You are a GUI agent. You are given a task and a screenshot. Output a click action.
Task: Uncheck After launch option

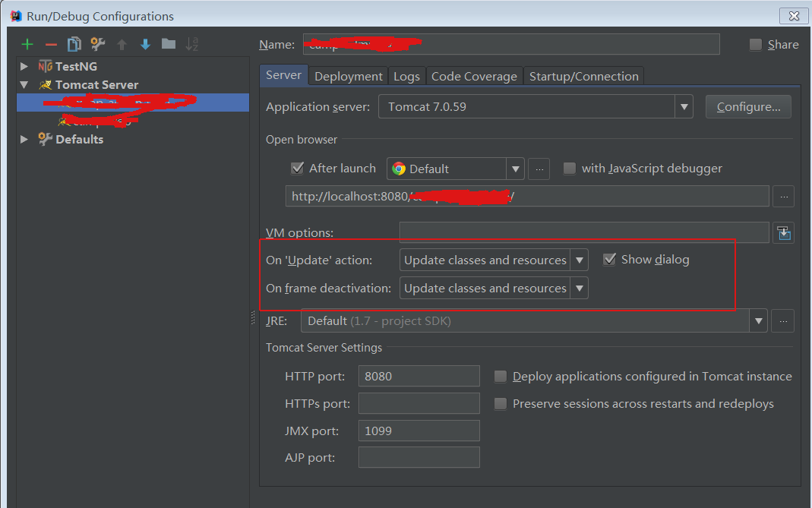297,168
